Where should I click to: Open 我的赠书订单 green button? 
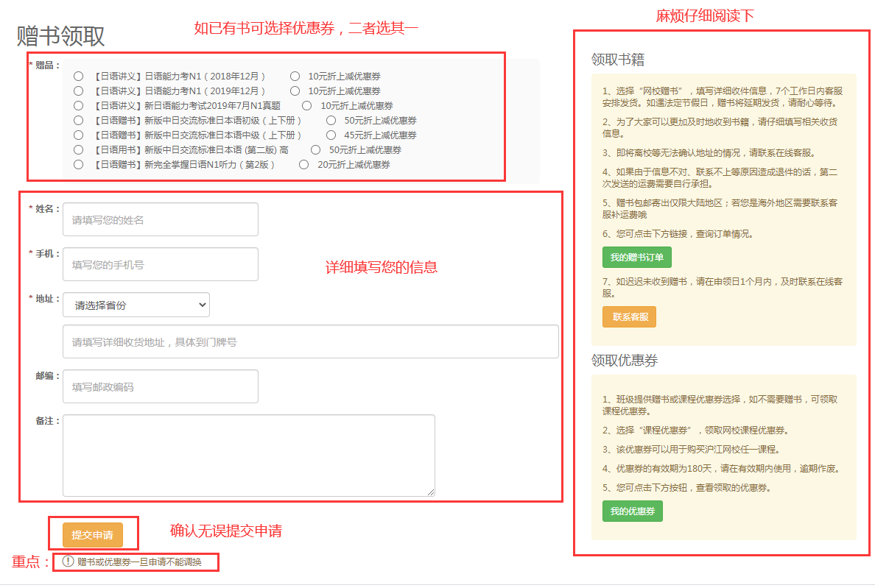point(636,258)
